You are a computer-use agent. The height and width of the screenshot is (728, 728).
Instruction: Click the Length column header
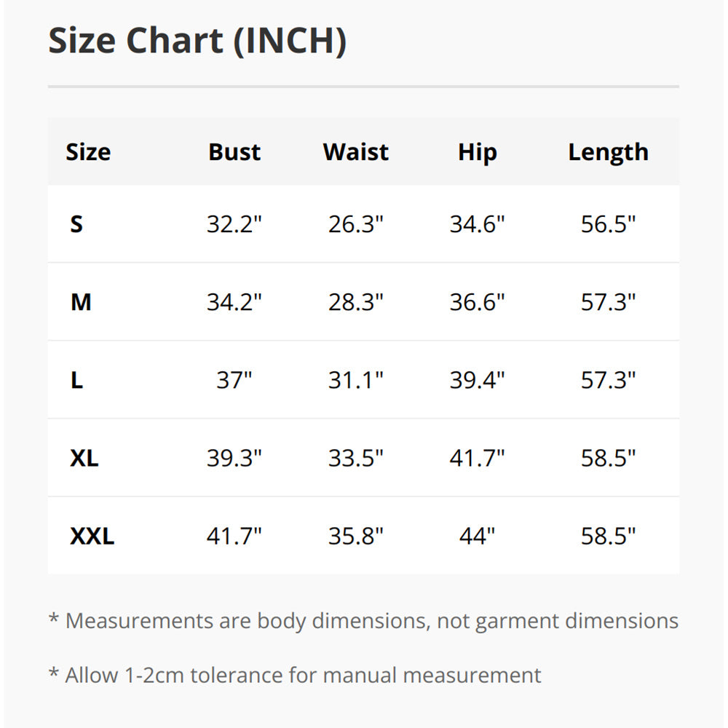click(x=608, y=152)
